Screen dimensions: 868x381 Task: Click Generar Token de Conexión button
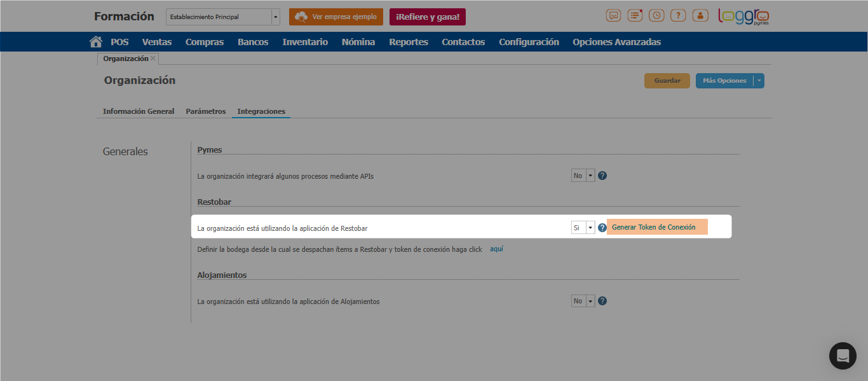(656, 227)
